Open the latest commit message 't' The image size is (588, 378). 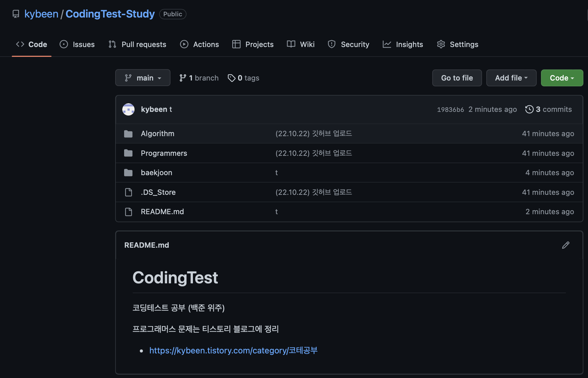tap(171, 109)
